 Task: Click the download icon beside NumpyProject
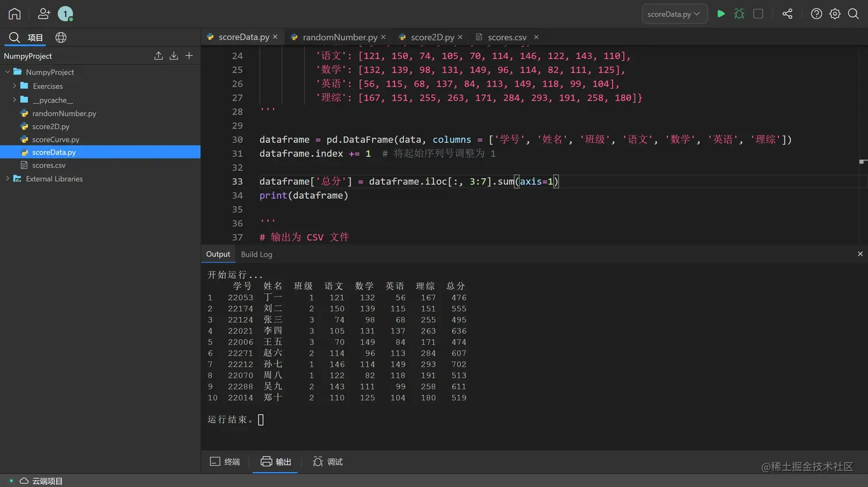[174, 56]
